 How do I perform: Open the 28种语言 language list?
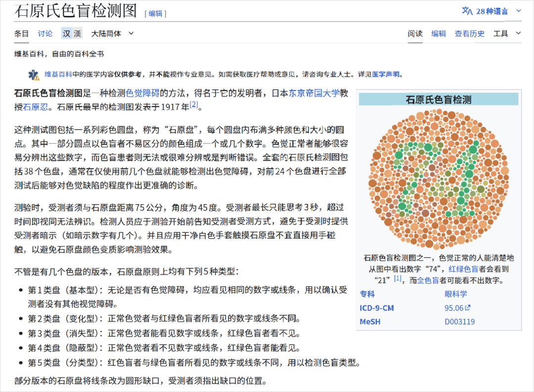pyautogui.click(x=492, y=11)
